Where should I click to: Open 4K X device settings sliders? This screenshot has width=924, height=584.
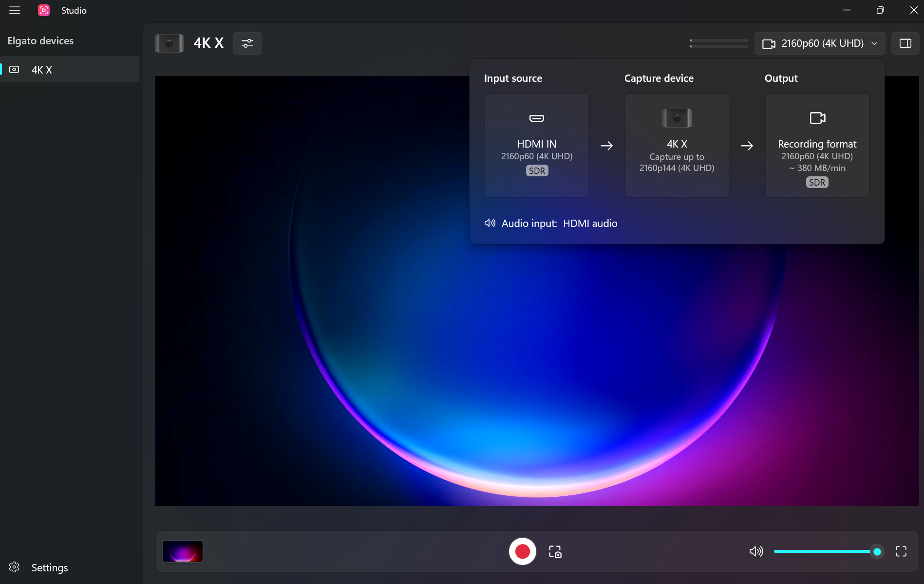(247, 43)
